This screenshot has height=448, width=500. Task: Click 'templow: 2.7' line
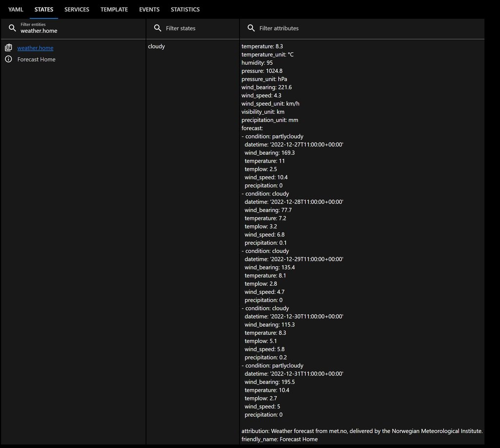[261, 398]
